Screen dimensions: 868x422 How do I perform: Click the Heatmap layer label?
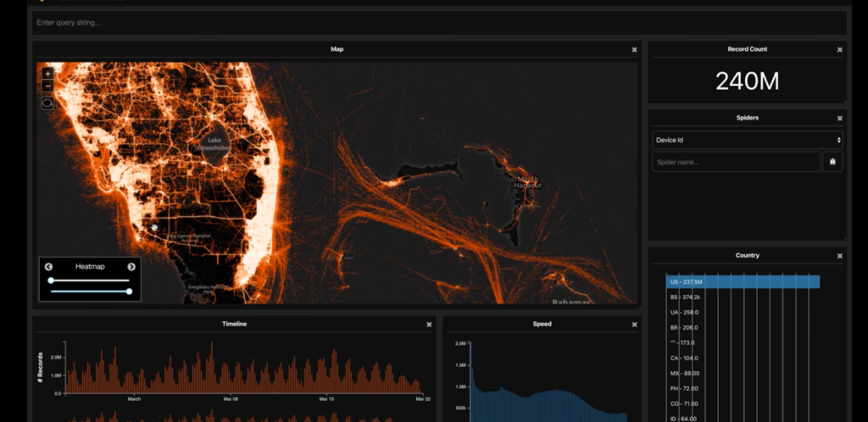pyautogui.click(x=90, y=267)
